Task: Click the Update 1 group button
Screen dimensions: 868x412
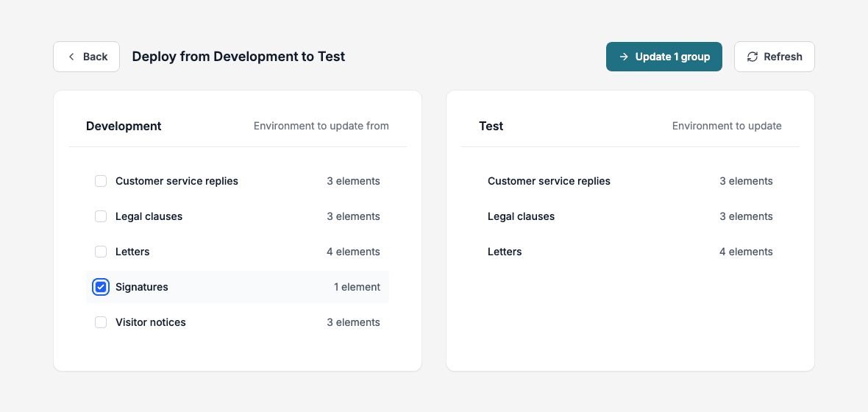Action: point(664,57)
